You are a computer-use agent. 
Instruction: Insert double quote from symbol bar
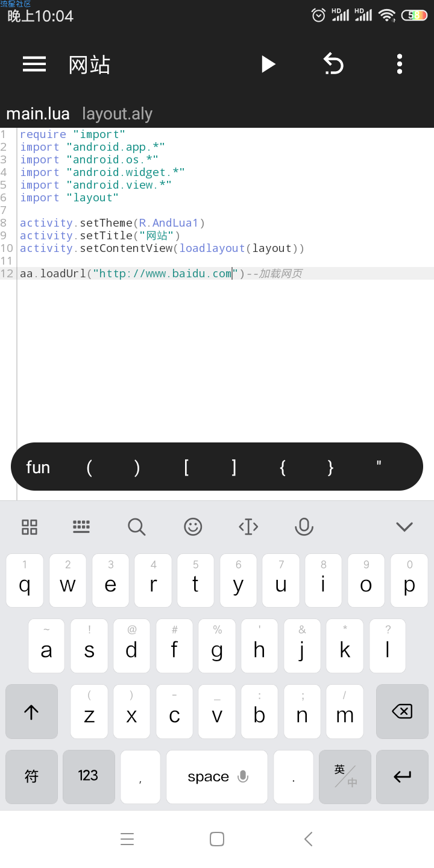coord(379,464)
